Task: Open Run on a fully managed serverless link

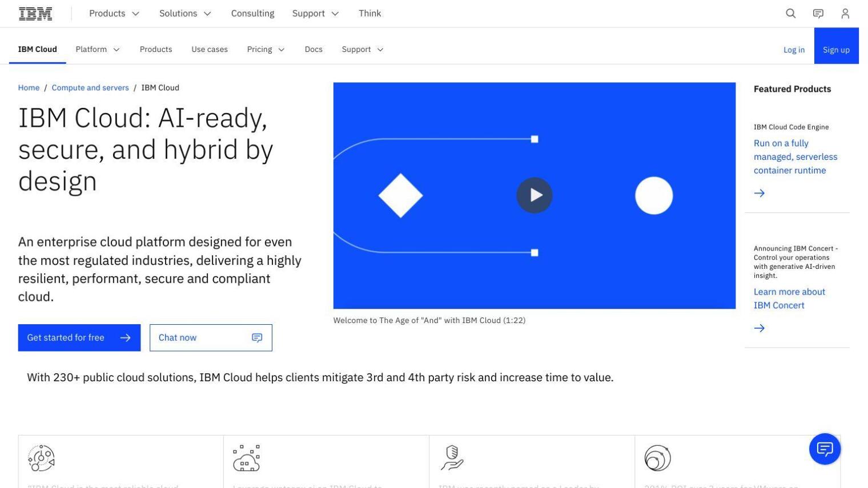Action: coord(795,157)
